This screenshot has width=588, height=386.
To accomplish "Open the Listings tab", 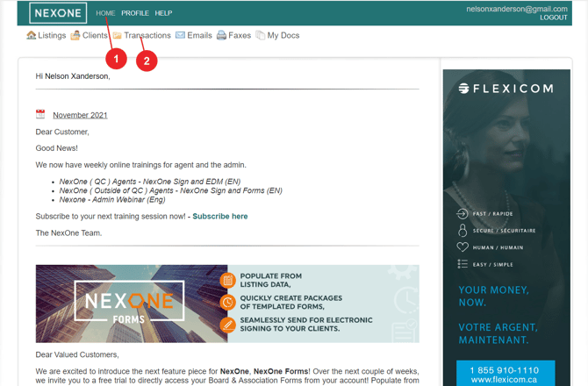I will 52,35.
